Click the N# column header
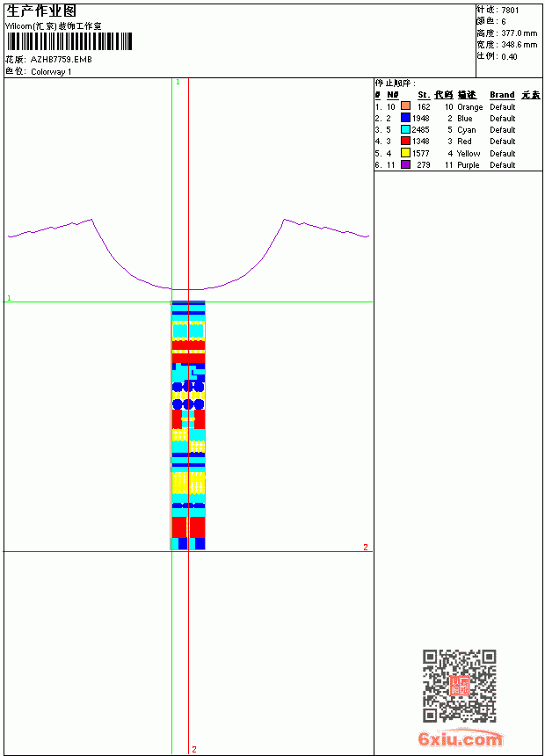Screen dimensions: 545x756 [x=393, y=95]
